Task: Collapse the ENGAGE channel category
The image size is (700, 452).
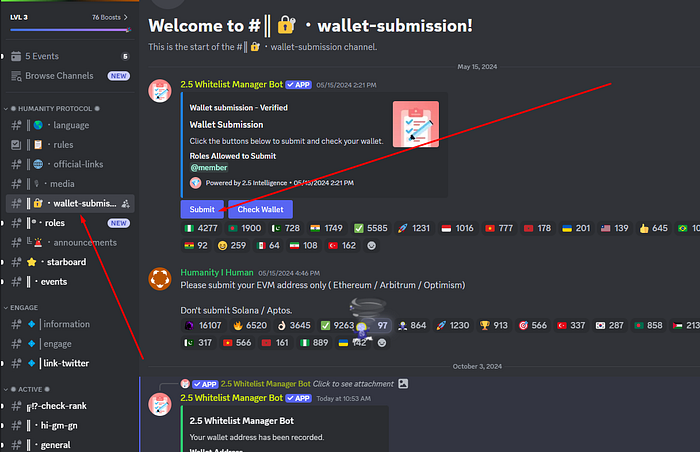Action: pos(21,308)
